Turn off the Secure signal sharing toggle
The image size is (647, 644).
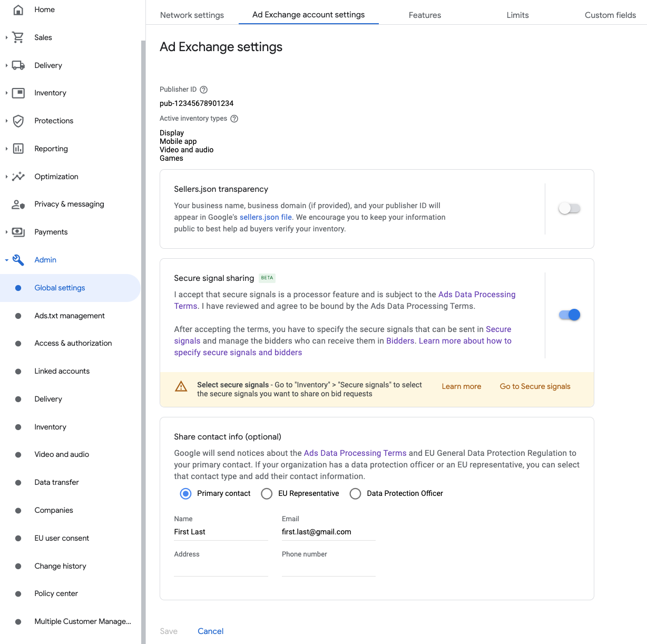tap(569, 315)
